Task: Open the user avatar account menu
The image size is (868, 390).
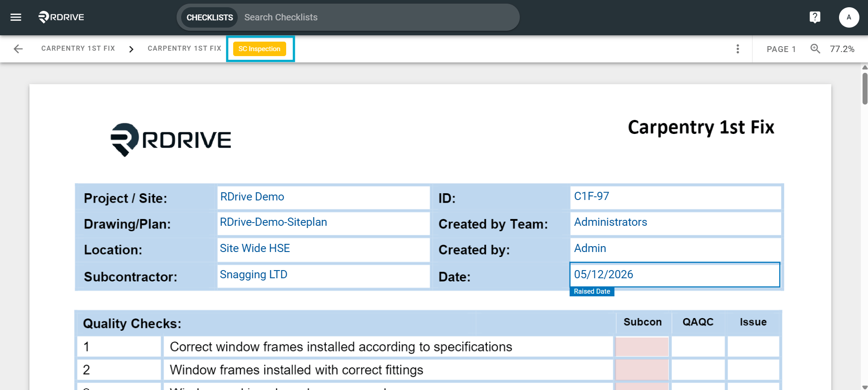Action: pos(849,17)
